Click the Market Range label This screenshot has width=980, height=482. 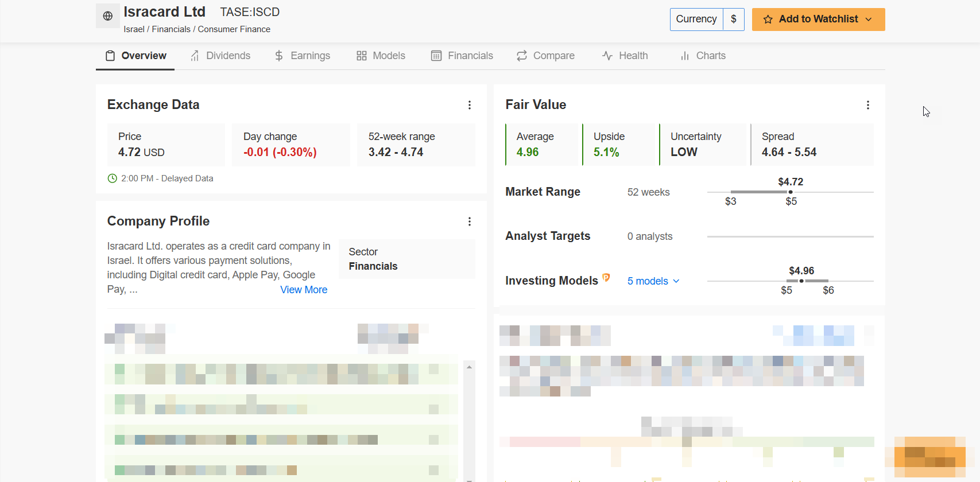pyautogui.click(x=543, y=192)
